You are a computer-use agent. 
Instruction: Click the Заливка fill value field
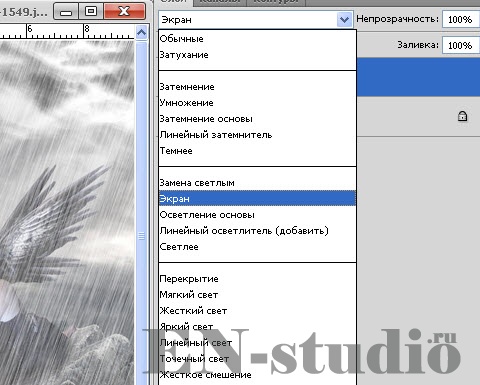(x=461, y=45)
